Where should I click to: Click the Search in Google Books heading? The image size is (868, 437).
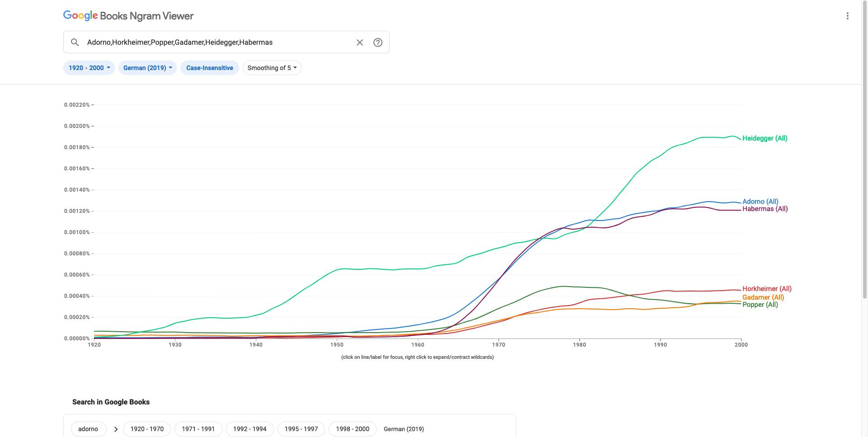111,402
